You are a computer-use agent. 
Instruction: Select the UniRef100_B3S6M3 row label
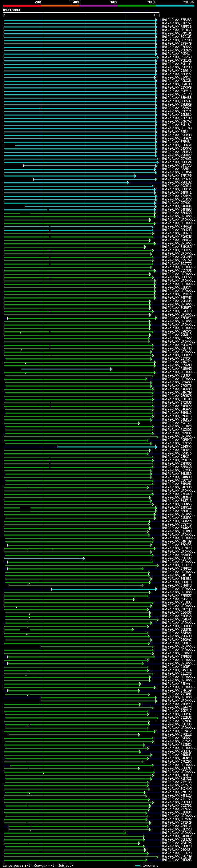177,365
